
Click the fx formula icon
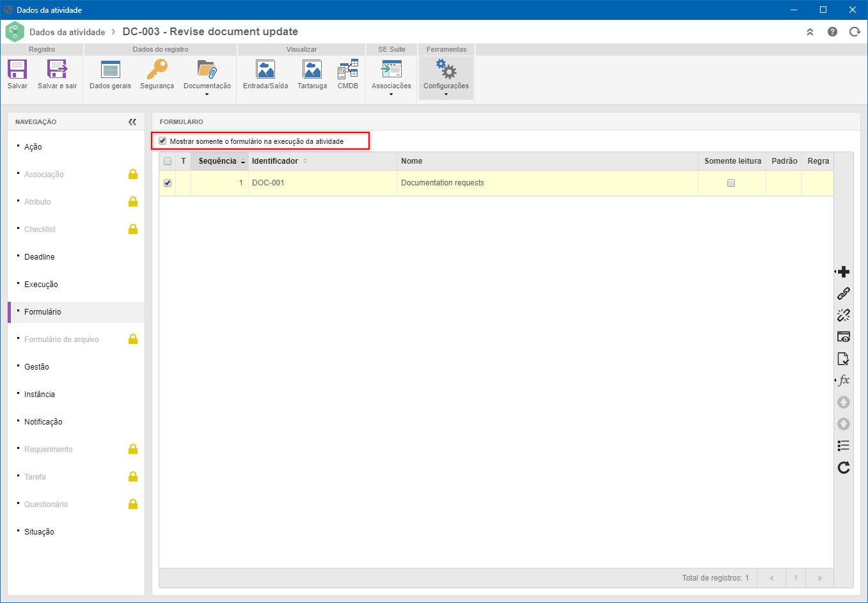tap(844, 380)
